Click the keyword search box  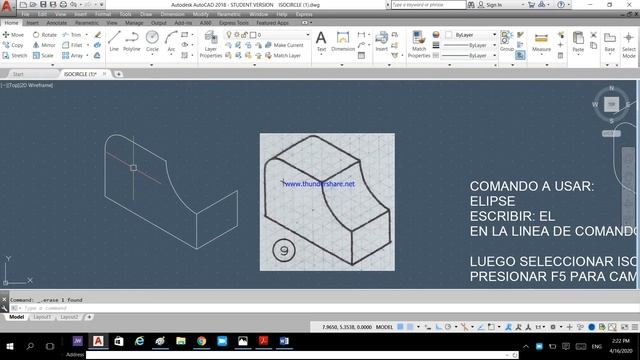point(428,5)
